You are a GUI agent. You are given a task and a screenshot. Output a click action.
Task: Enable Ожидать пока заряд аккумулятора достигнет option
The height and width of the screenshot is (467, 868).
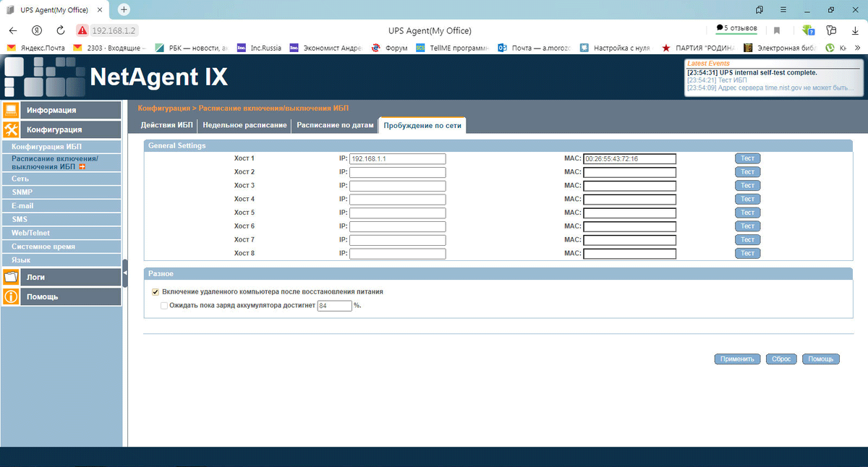164,305
